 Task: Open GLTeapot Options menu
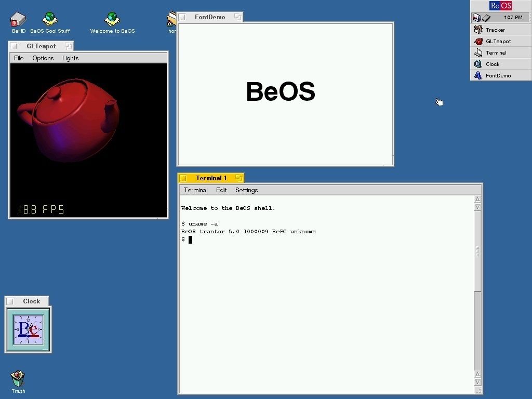[43, 58]
